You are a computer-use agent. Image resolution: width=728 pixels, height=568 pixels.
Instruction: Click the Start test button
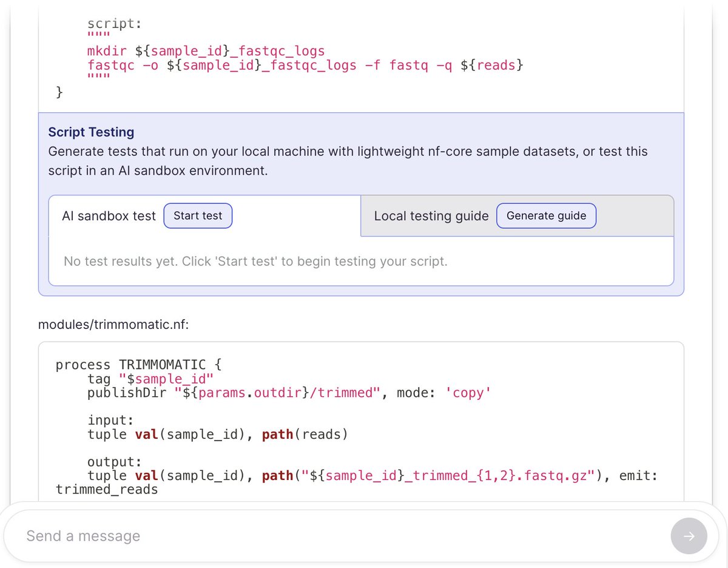198,215
